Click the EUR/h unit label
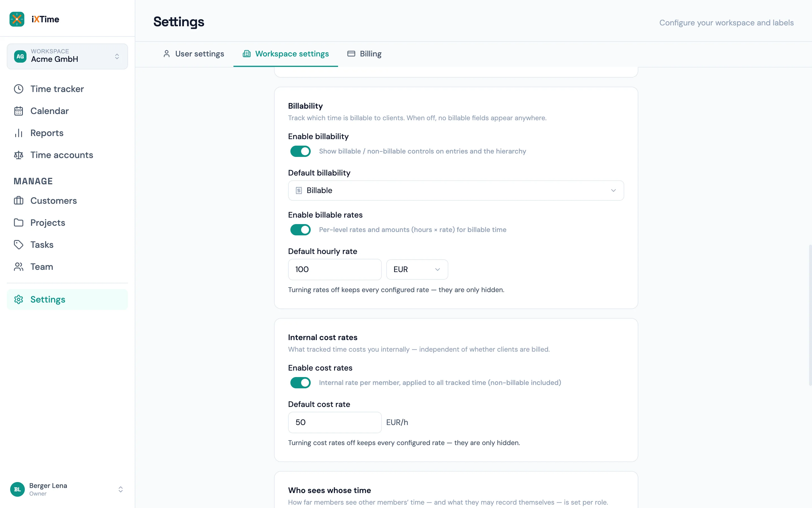This screenshot has width=812, height=508. click(397, 422)
